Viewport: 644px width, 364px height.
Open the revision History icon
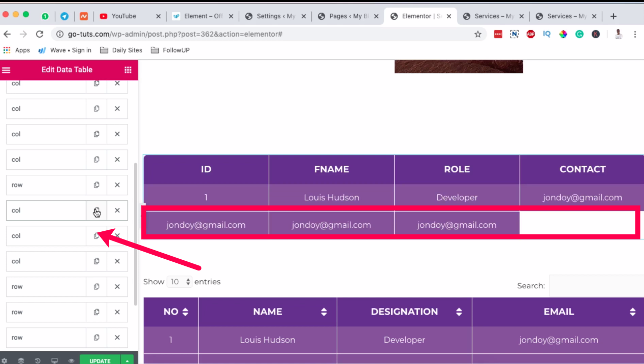click(x=38, y=361)
